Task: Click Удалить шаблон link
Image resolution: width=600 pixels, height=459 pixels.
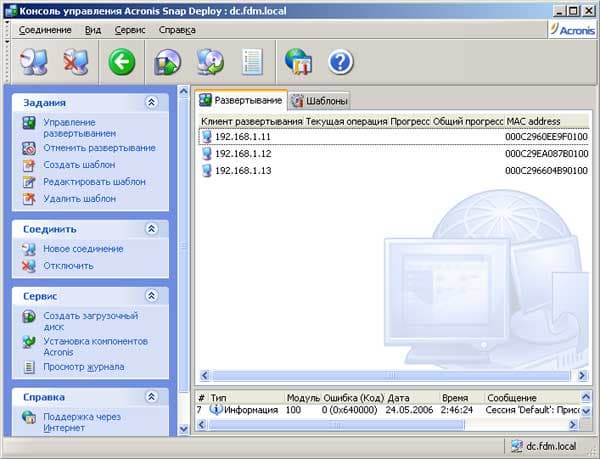Action: pos(80,199)
